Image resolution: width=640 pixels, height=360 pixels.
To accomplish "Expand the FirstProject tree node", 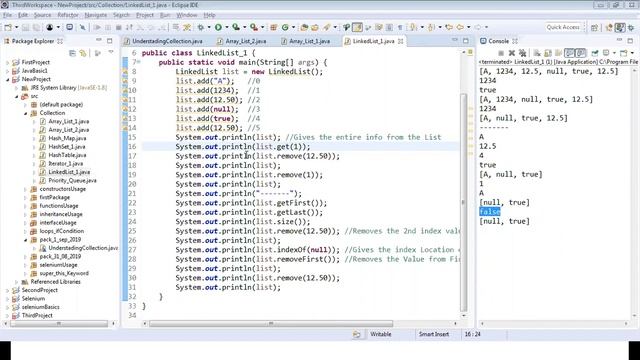I will 7,62.
